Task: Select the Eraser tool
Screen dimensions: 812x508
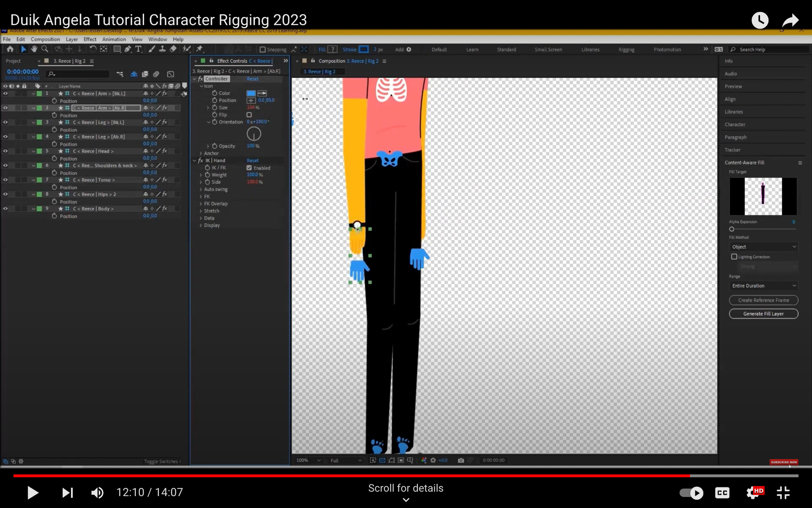Action: coord(173,49)
